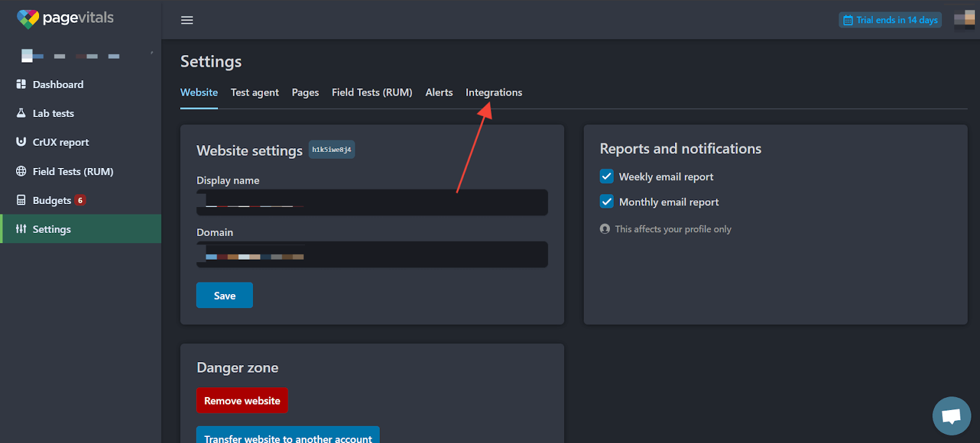The width and height of the screenshot is (980, 443).
Task: Click the Weekly email report label
Action: click(666, 177)
